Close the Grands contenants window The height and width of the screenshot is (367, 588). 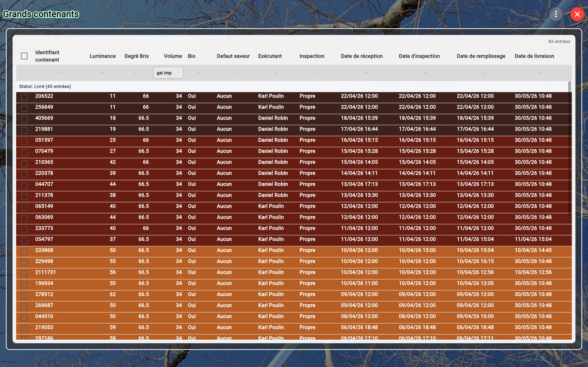pos(577,14)
